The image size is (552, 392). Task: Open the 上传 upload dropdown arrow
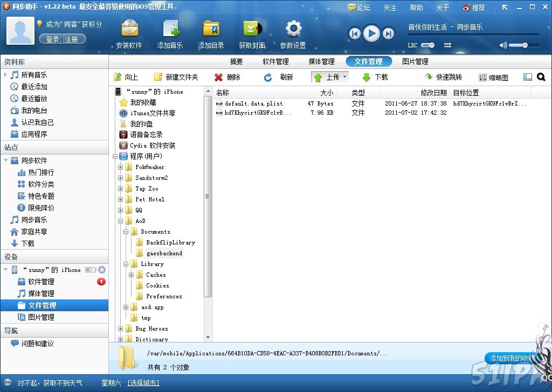(346, 77)
